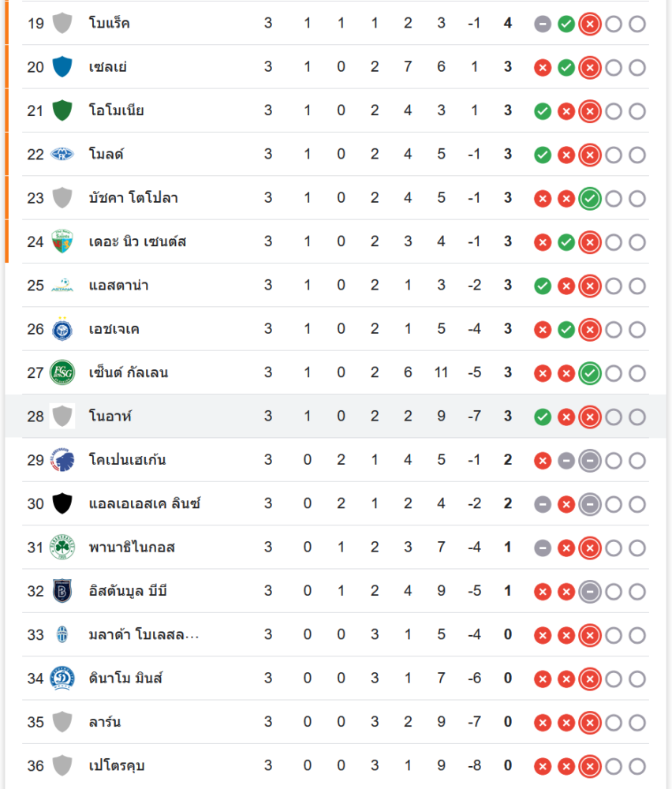672x789 pixels.
Task: Click the circled win icon in บัชคา โตโปลา row
Action: pyautogui.click(x=589, y=198)
